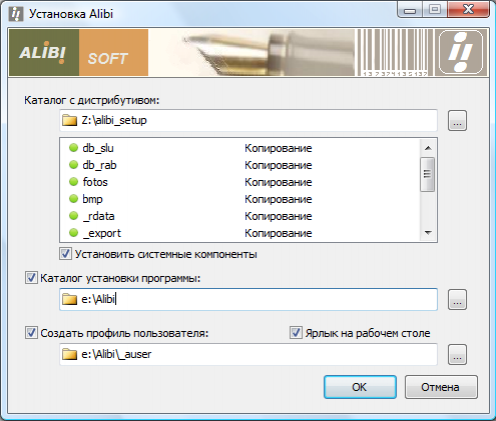Click folder icon beside e:\Alibi\_auser
The image size is (496, 421).
coord(69,354)
